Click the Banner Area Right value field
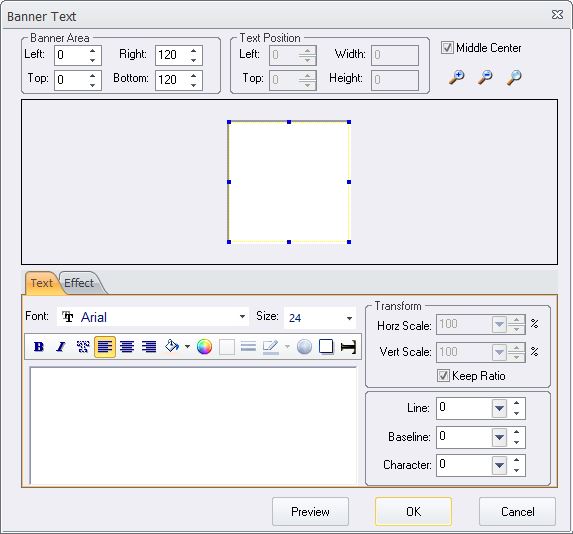Image resolution: width=573 pixels, height=534 pixels. 172,55
